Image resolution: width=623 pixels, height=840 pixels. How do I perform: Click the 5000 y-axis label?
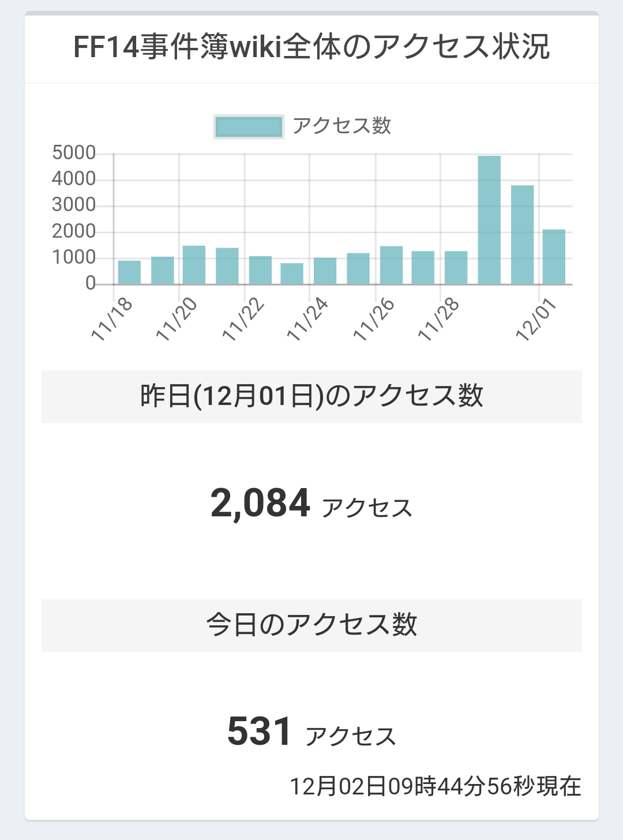click(x=74, y=153)
